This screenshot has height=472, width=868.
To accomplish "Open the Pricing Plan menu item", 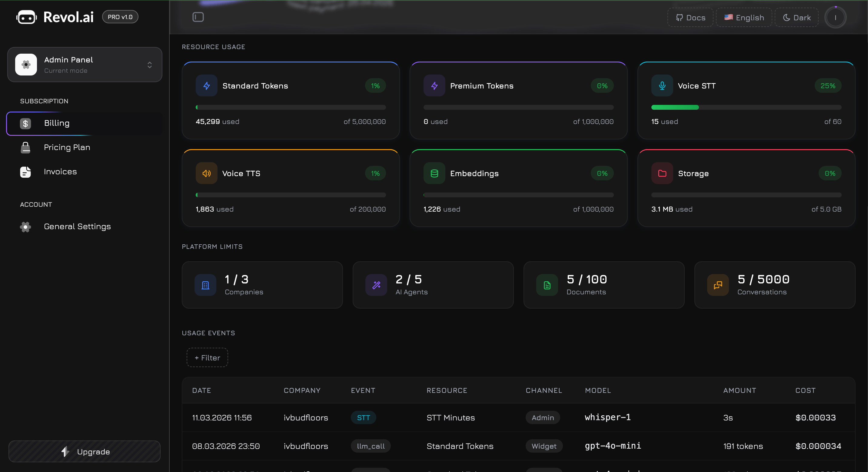I will point(85,148).
